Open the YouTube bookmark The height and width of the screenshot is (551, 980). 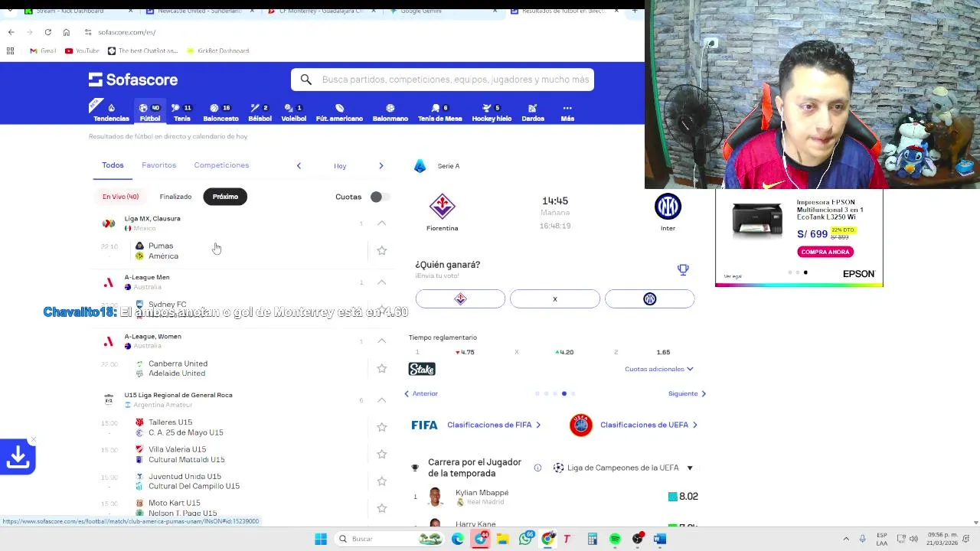pyautogui.click(x=82, y=51)
